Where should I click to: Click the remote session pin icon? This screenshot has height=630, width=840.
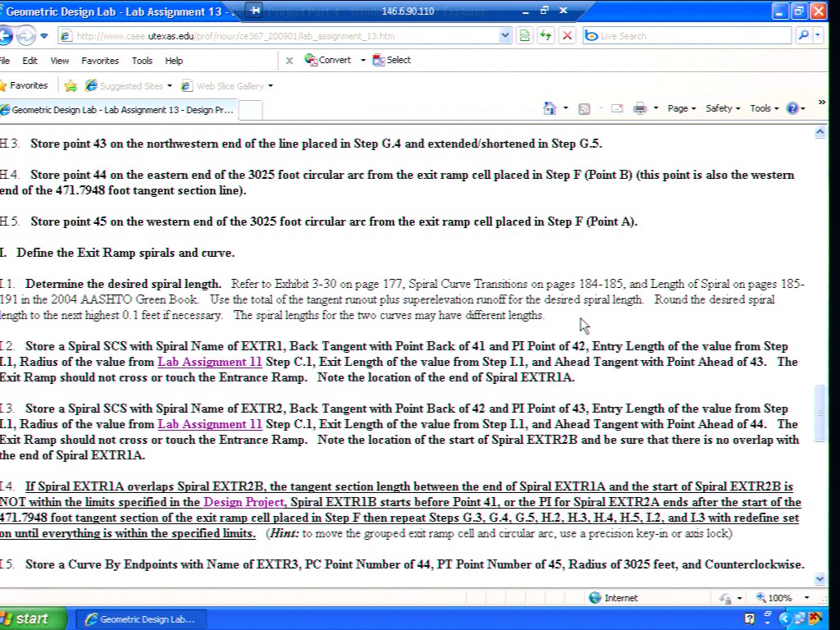pos(256,10)
